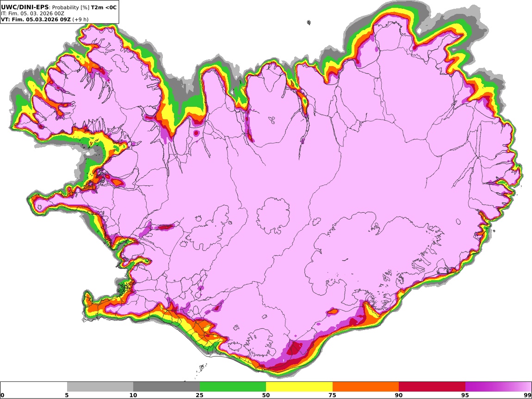Click the white 0–5 legend swatch
This screenshot has height=399, width=532.
[x=34, y=387]
